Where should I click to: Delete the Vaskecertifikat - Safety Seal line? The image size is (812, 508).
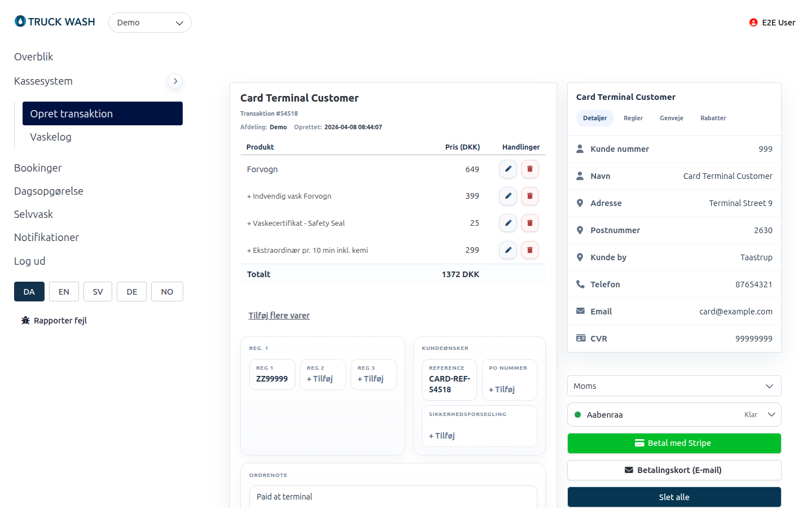530,223
